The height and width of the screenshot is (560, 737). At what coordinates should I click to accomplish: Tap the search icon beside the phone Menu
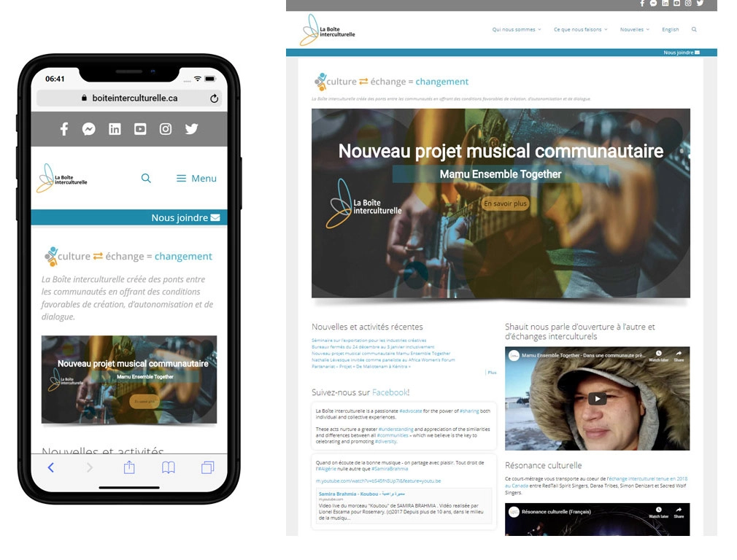pyautogui.click(x=146, y=179)
